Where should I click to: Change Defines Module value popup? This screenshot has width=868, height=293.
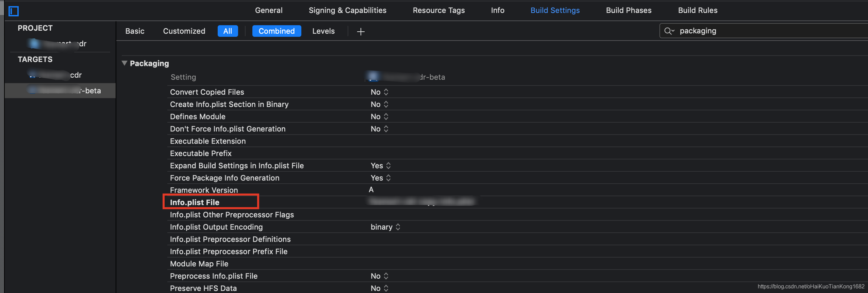click(x=379, y=117)
